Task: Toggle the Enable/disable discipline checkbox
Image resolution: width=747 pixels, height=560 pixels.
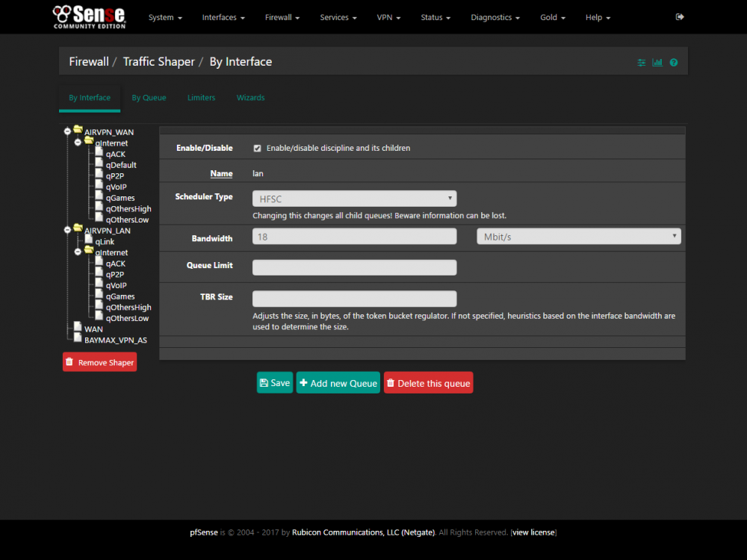Action: click(x=257, y=148)
